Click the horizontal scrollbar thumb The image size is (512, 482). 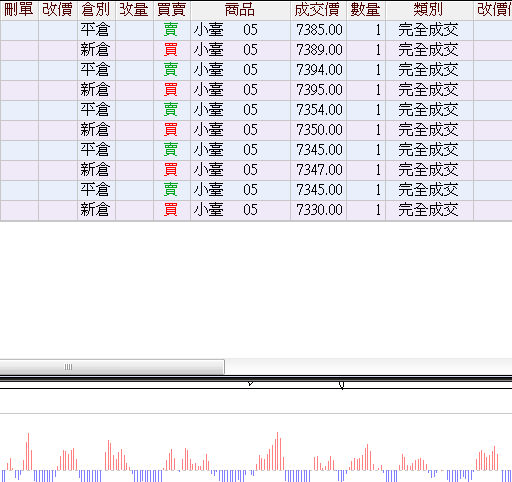(112, 367)
